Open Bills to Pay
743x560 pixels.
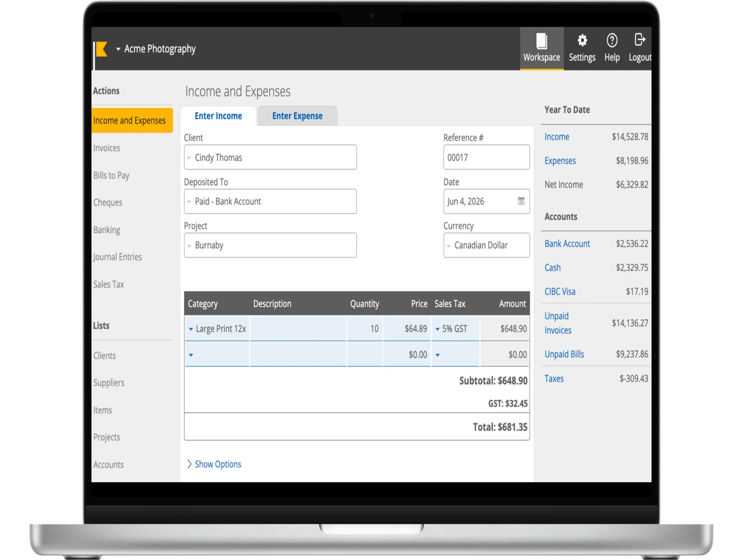[x=111, y=176]
